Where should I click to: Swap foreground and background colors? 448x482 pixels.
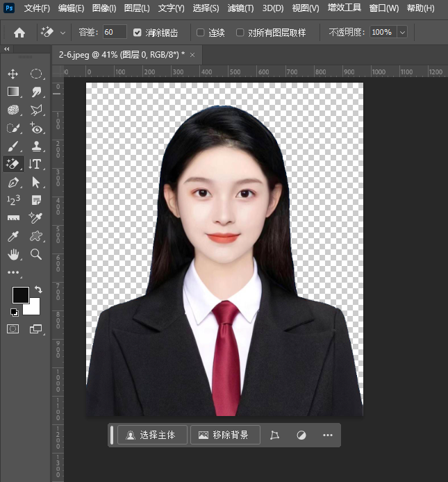[38, 289]
